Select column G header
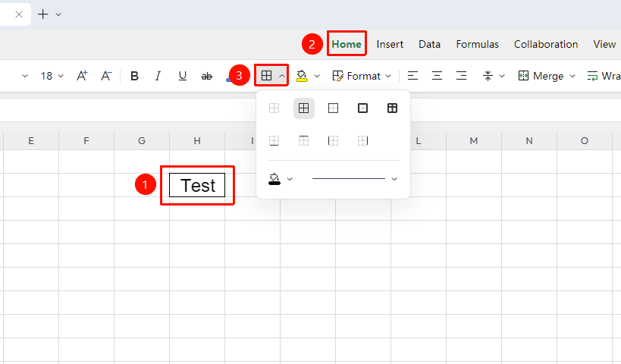The image size is (621, 364). click(x=142, y=140)
